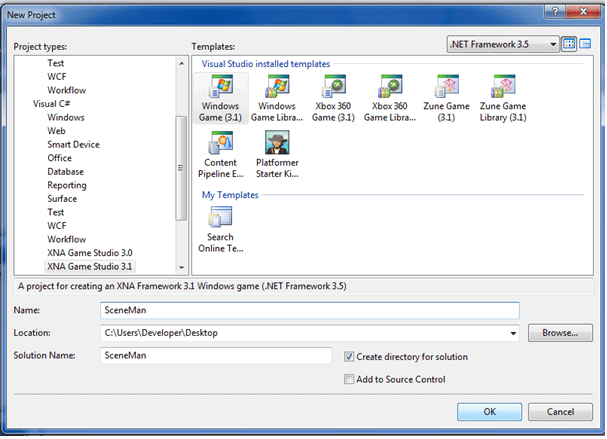
Task: Select Windows under Visual C#
Action: [x=66, y=117]
